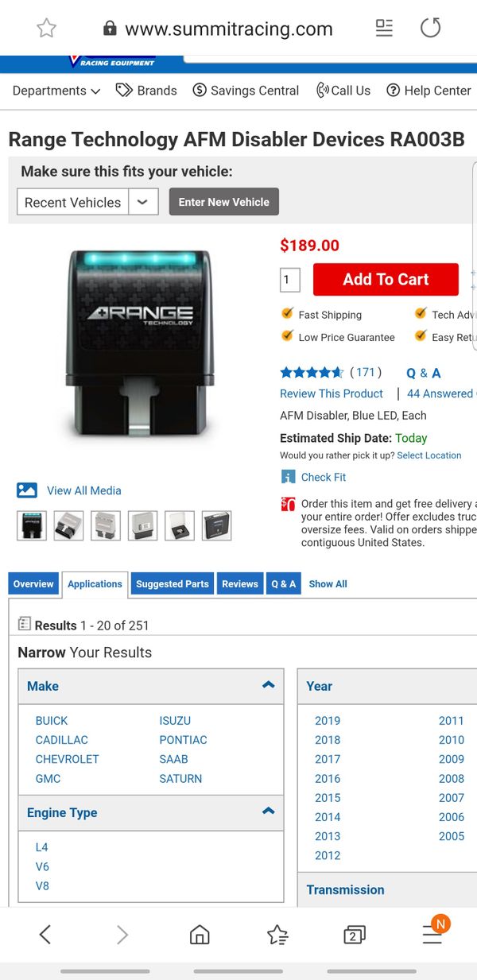Click the quantity input field

click(290, 280)
